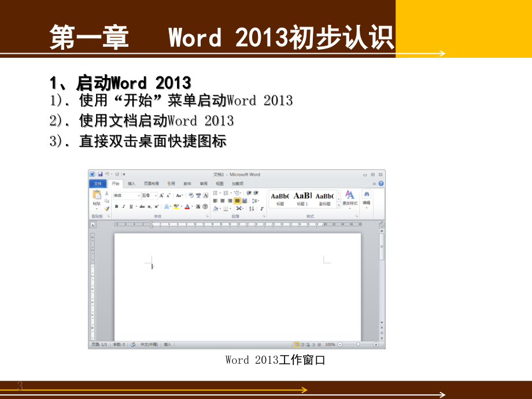Switch to the Insert (插入) ribbon tab

click(132, 183)
